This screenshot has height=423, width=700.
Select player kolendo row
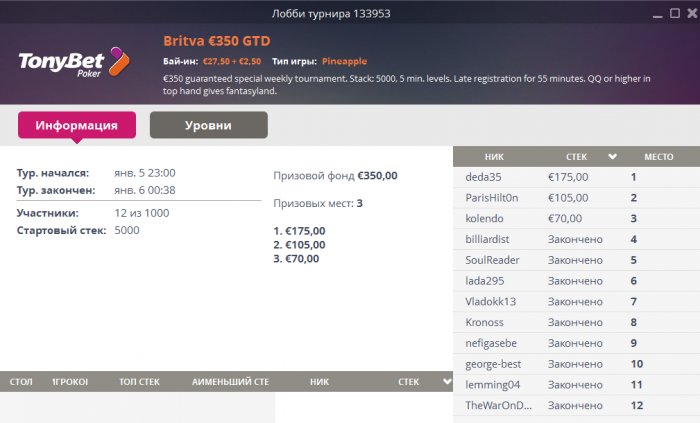576,219
